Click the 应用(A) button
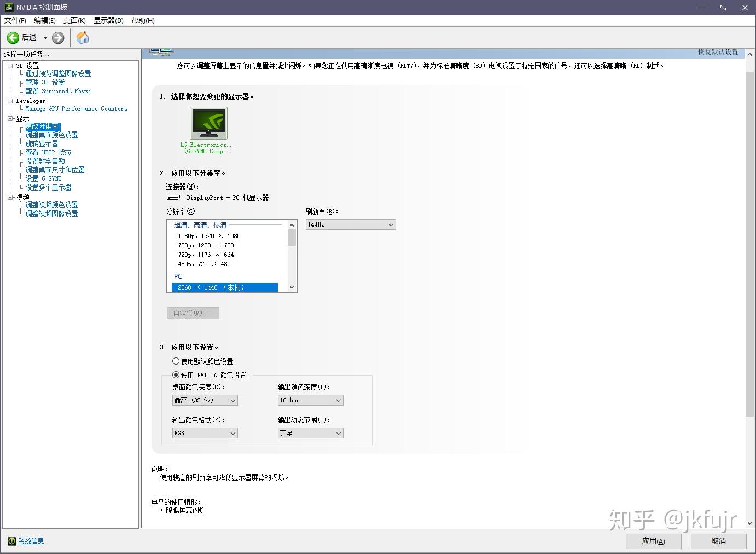Screen dimensions: 756x554 [x=654, y=541]
